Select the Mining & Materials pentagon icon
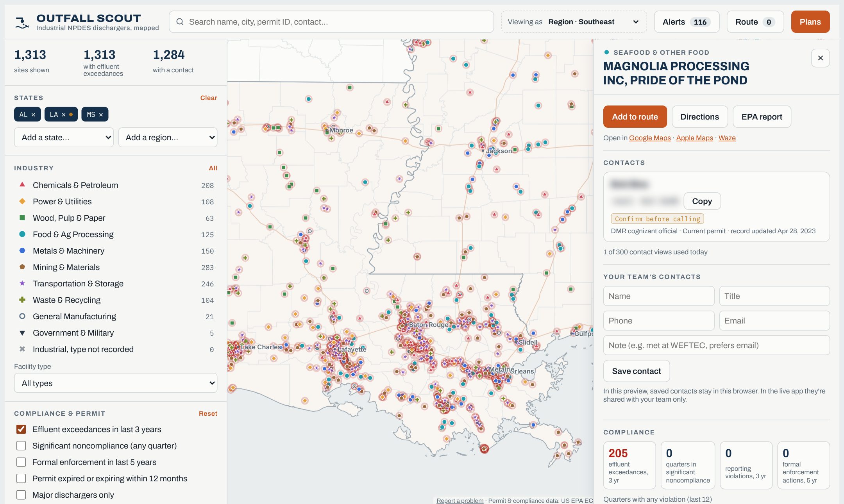This screenshot has height=504, width=844. coord(22,267)
